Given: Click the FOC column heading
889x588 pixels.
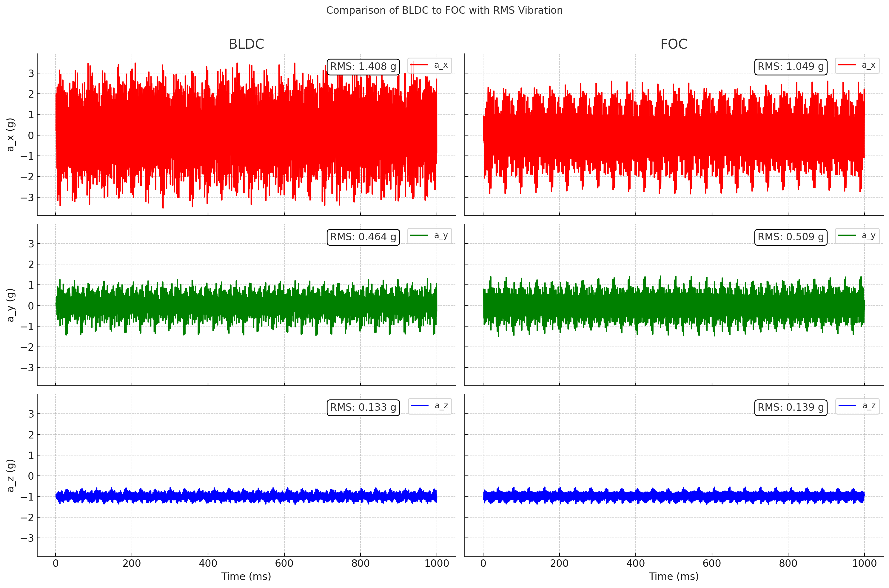Looking at the screenshot, I should click(x=674, y=44).
